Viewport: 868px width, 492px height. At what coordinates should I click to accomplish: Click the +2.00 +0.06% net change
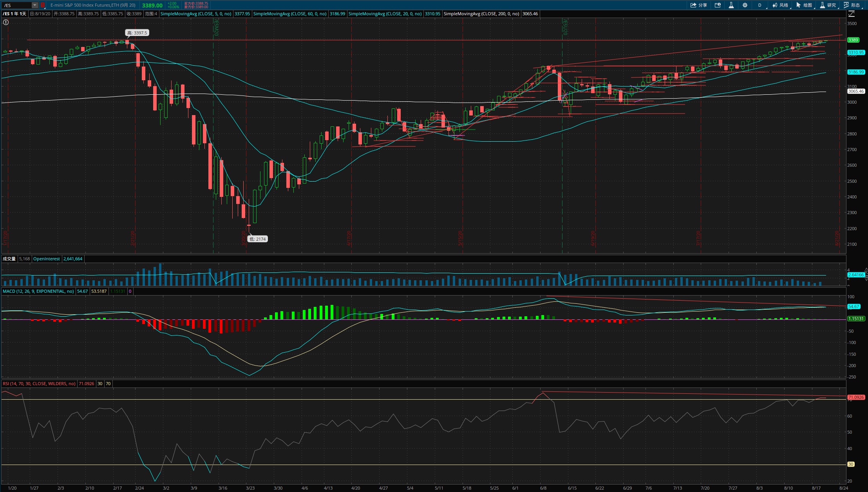pos(173,5)
